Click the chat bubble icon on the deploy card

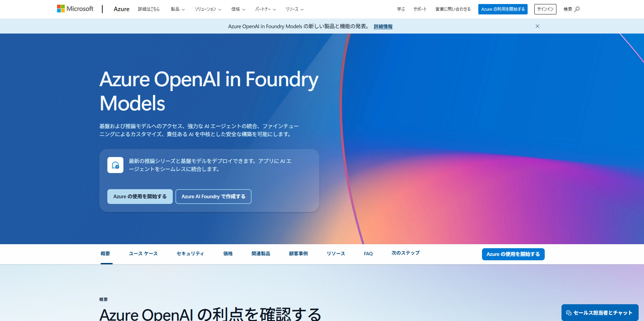115,165
